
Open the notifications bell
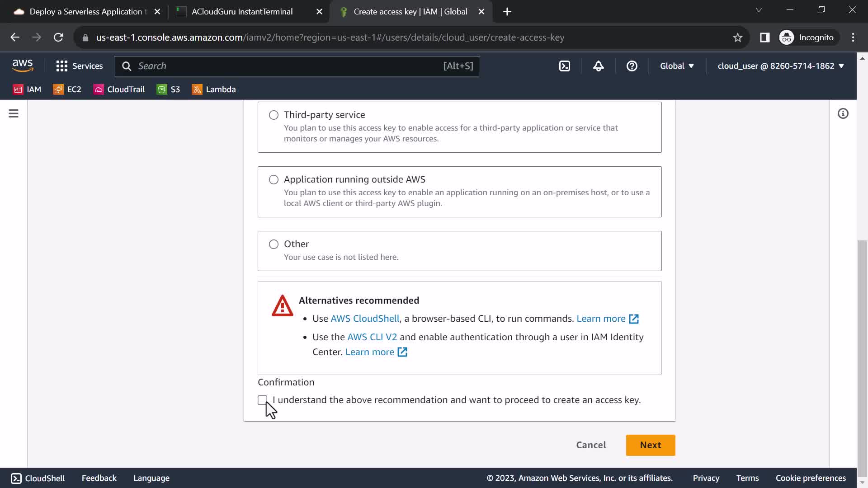(x=598, y=66)
